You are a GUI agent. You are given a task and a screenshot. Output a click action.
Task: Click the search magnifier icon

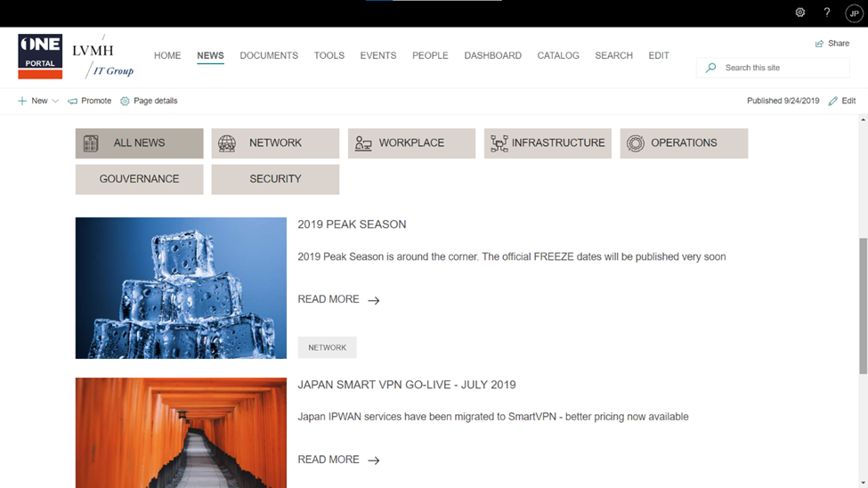point(710,68)
